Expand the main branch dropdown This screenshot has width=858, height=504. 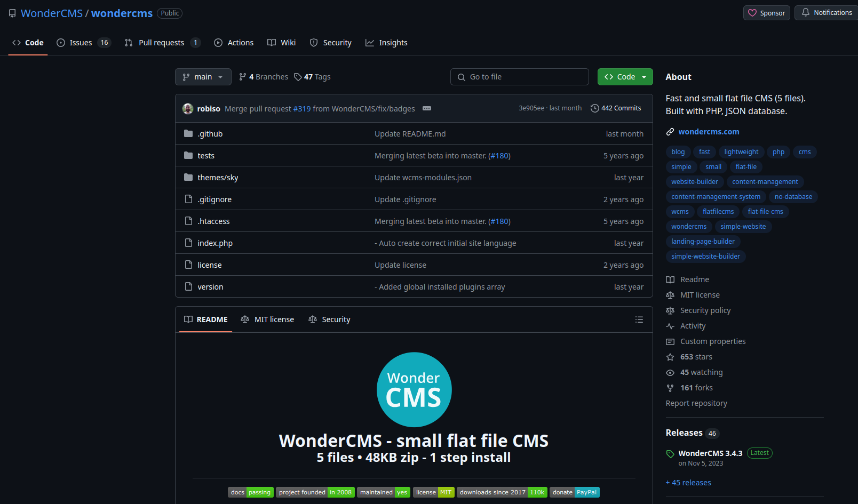(203, 77)
